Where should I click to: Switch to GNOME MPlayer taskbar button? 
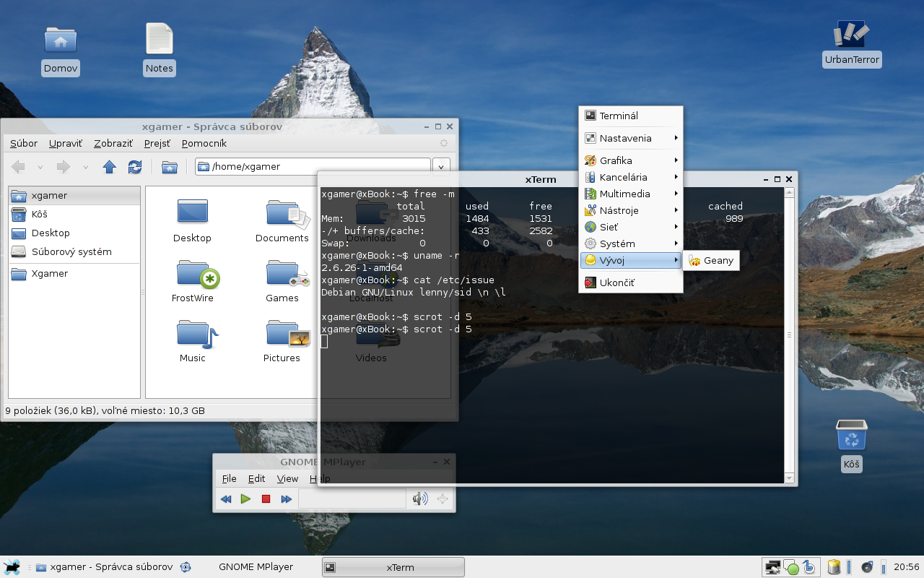coord(249,567)
